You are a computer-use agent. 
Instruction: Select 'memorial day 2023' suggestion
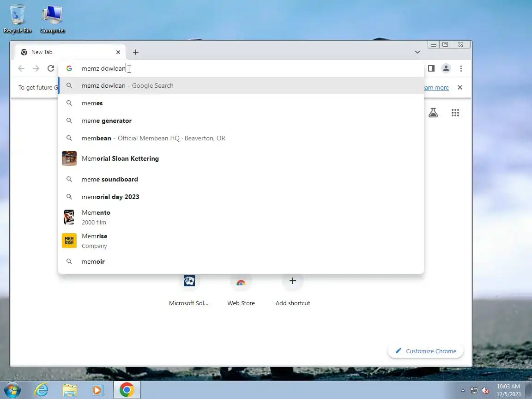(x=241, y=197)
